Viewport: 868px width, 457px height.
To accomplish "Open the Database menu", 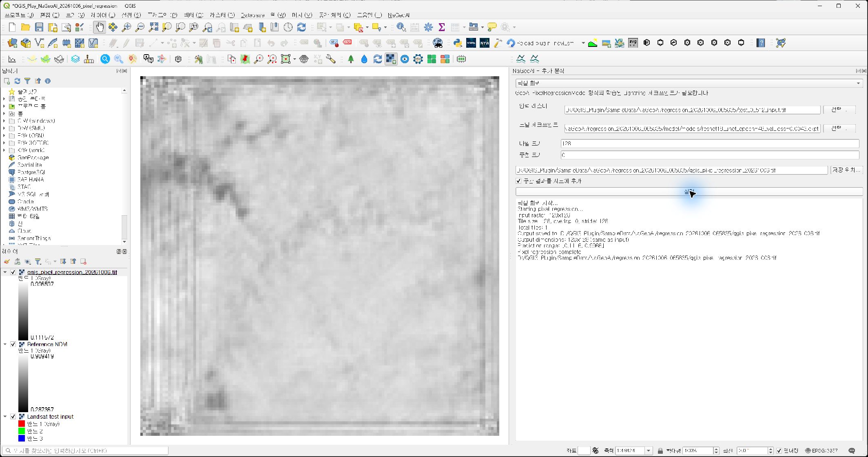I will [x=252, y=15].
